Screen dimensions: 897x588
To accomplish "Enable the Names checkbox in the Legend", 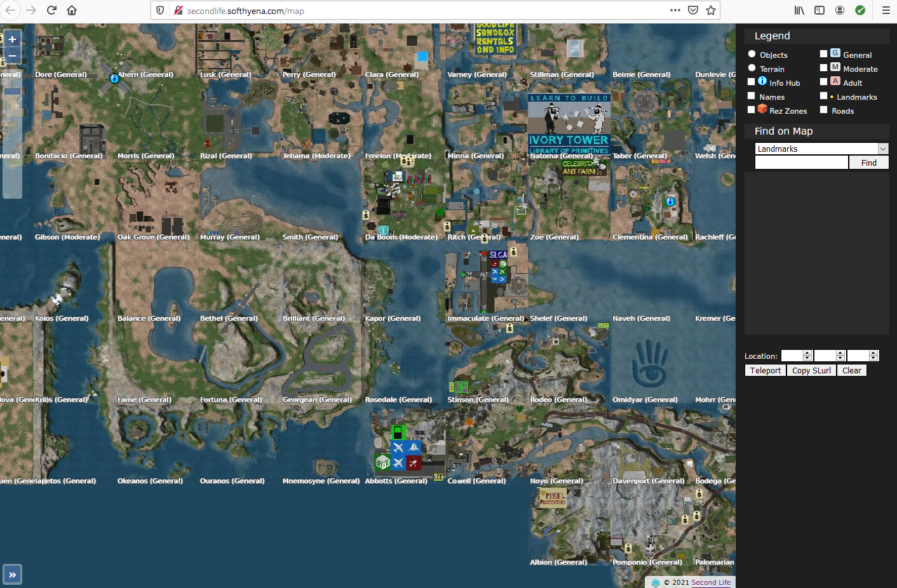I will click(x=751, y=95).
